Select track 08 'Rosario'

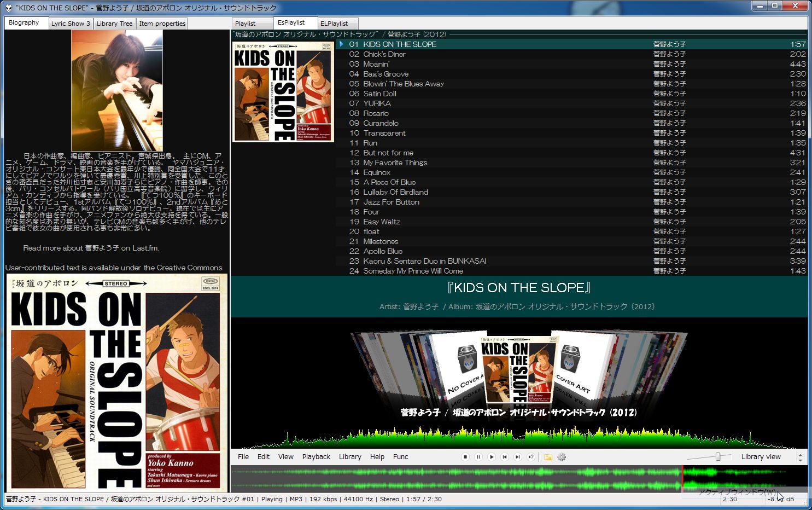tap(572, 113)
